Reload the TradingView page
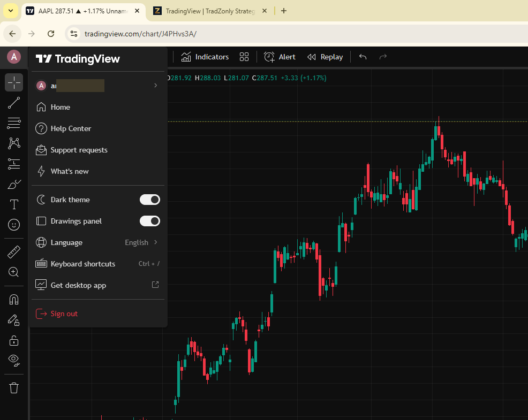The image size is (528, 420). [x=51, y=34]
